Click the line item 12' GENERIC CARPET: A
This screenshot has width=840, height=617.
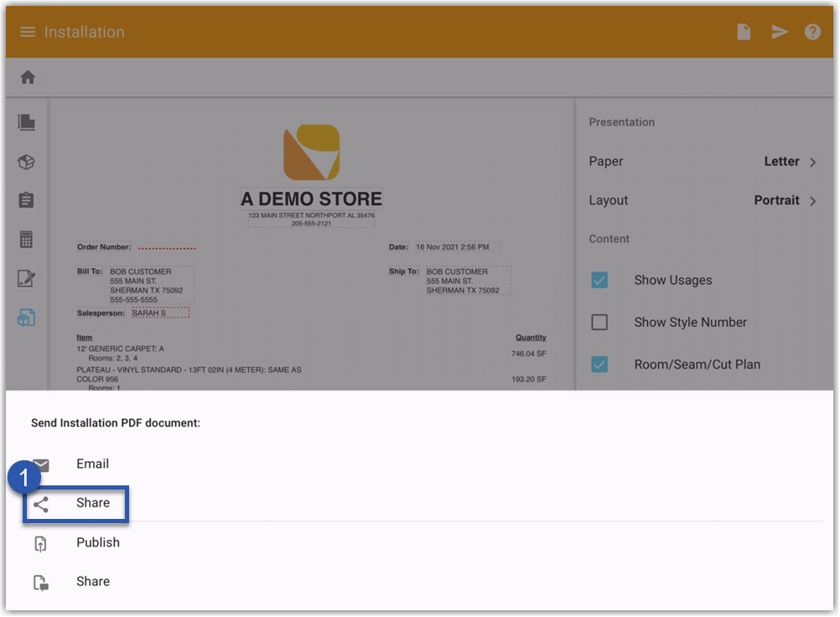point(121,349)
